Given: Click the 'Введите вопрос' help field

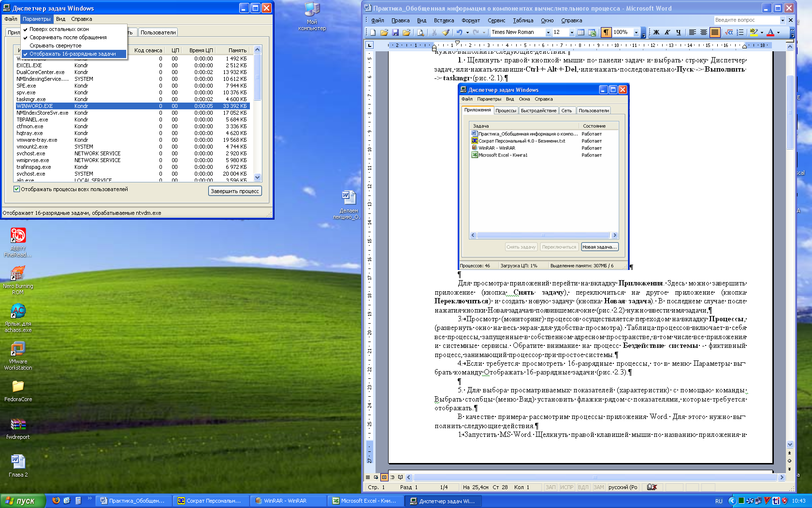Looking at the screenshot, I should 746,20.
